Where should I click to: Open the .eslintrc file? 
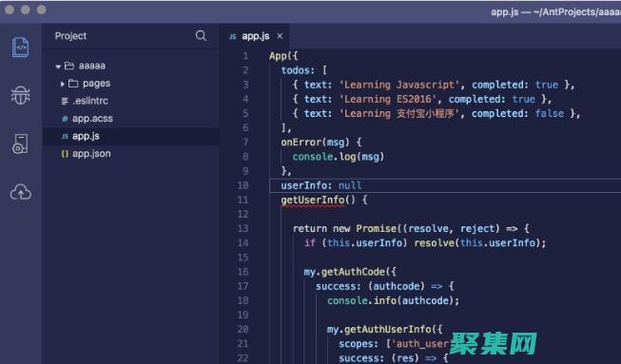point(90,101)
